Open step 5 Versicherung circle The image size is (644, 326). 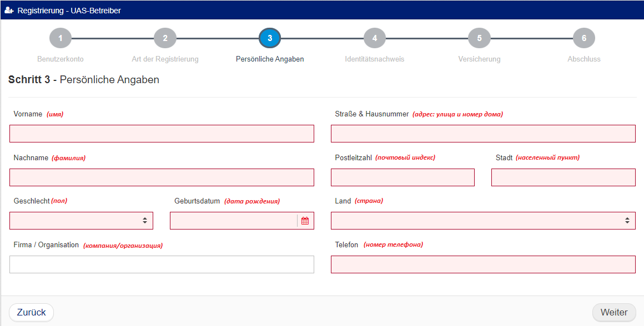tap(479, 38)
